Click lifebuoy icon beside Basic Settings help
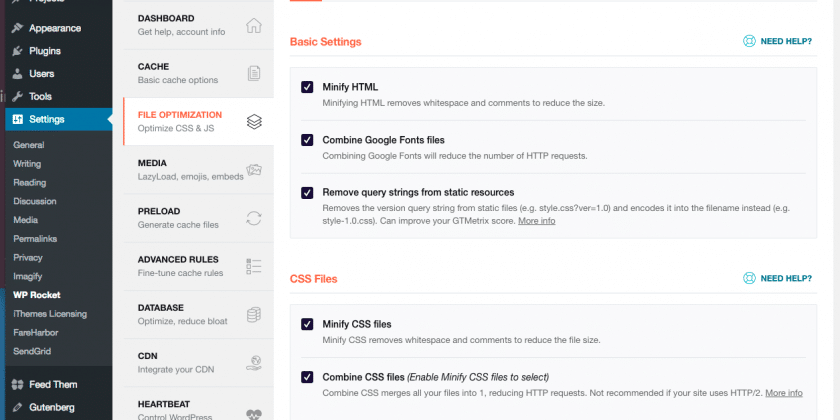840x420 pixels. pos(749,41)
